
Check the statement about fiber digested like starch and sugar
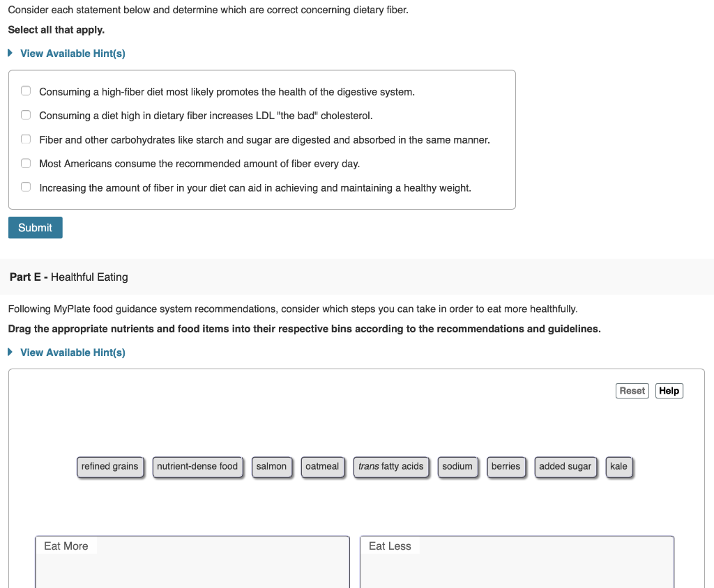[26, 139]
